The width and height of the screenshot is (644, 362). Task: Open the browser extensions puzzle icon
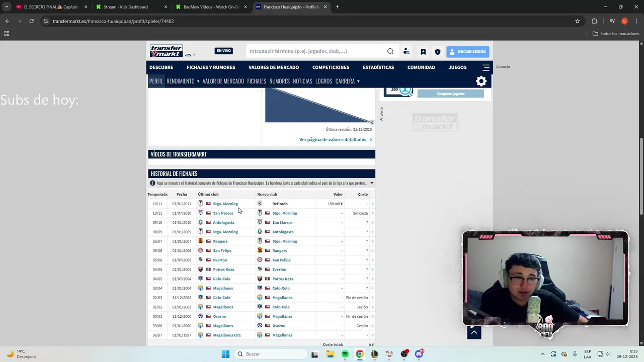click(595, 21)
